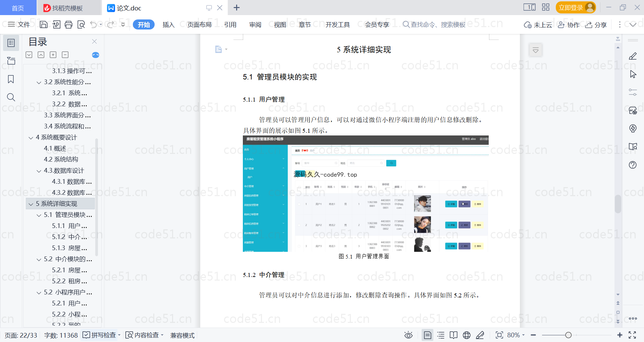This screenshot has width=644, height=342.
Task: Open a new tab with plus button
Action: pyautogui.click(x=236, y=7)
